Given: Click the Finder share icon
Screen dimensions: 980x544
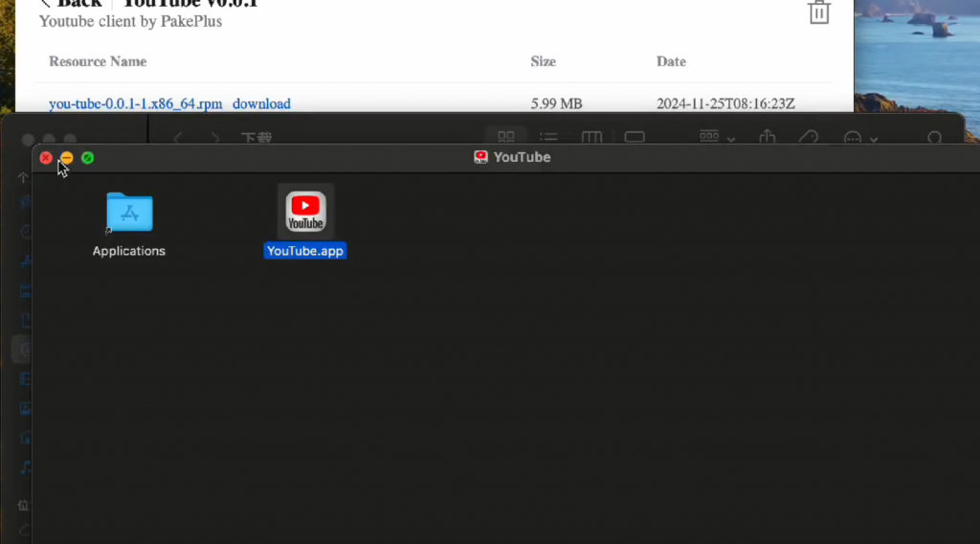Looking at the screenshot, I should [x=767, y=138].
